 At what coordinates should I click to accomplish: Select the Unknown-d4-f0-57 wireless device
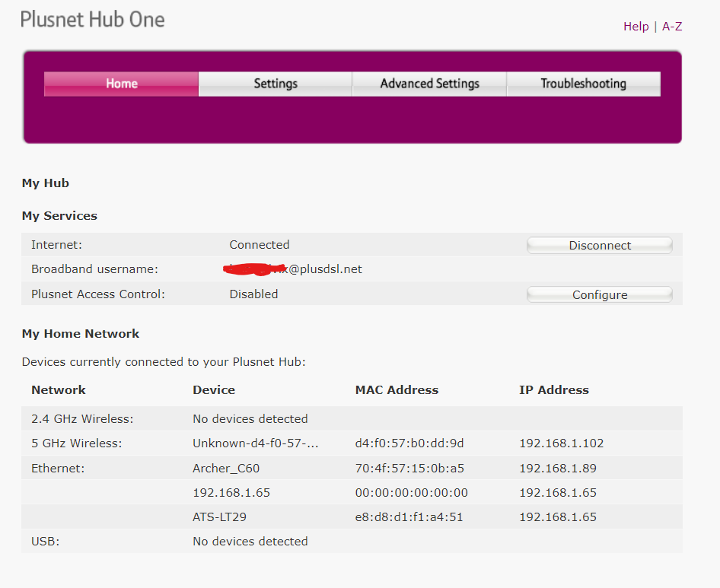pyautogui.click(x=255, y=443)
